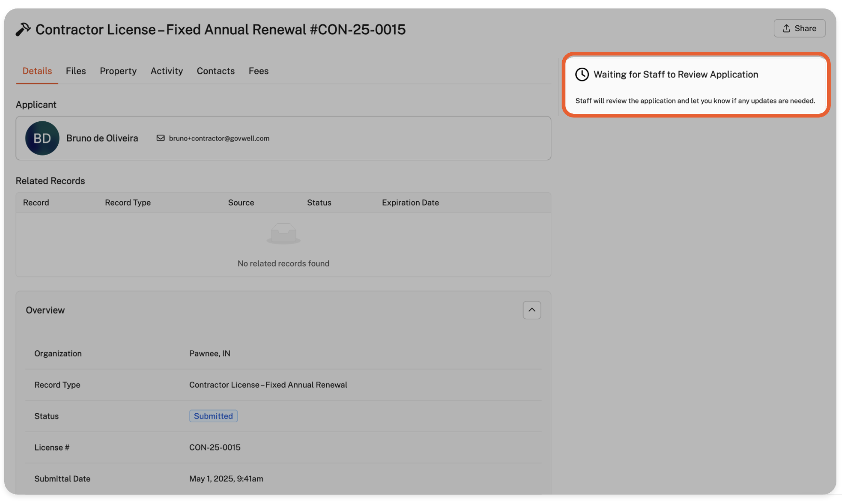Click the Source column header
The height and width of the screenshot is (504, 842).
241,203
